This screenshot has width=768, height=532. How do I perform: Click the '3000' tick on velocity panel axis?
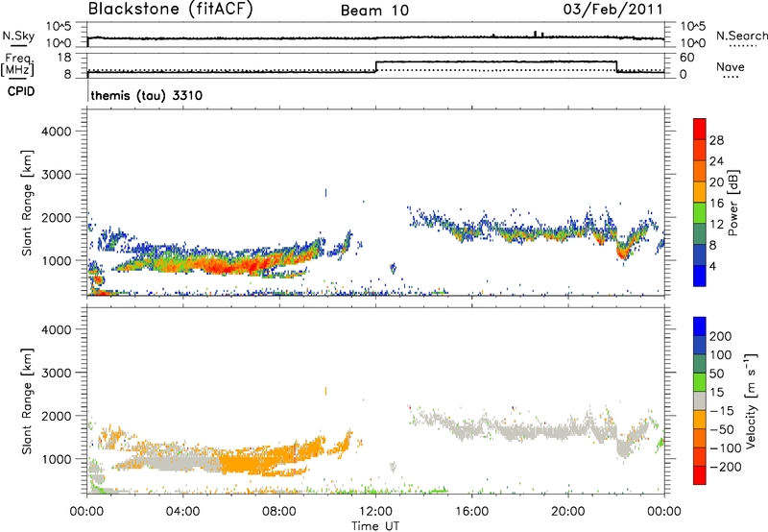[x=56, y=373]
